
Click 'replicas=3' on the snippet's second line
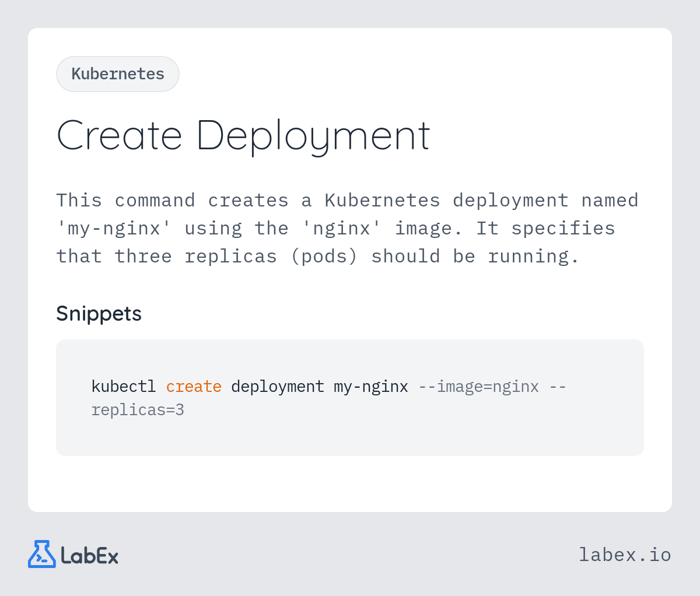(138, 410)
